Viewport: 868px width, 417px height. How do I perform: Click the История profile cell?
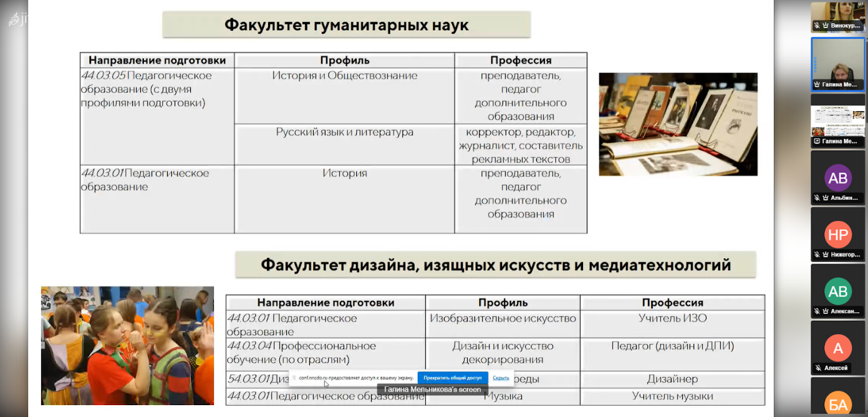[x=345, y=199]
